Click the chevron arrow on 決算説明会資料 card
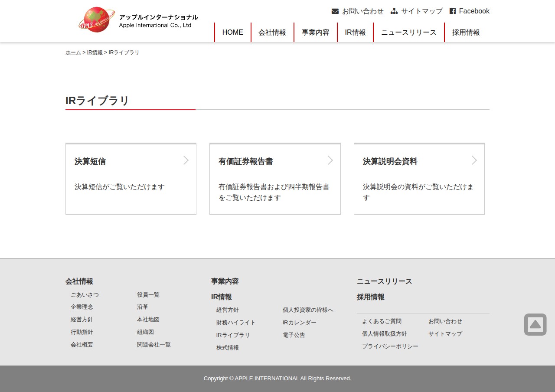 coord(474,160)
